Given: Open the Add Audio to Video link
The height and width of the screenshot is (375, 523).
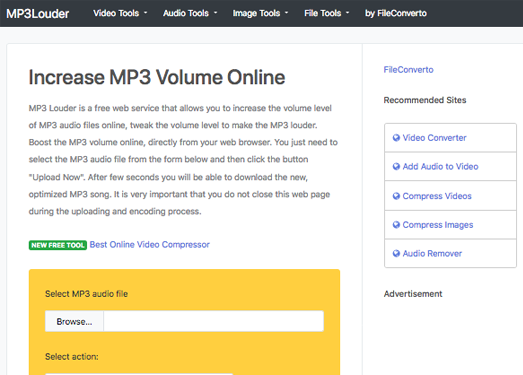Looking at the screenshot, I should coord(440,166).
